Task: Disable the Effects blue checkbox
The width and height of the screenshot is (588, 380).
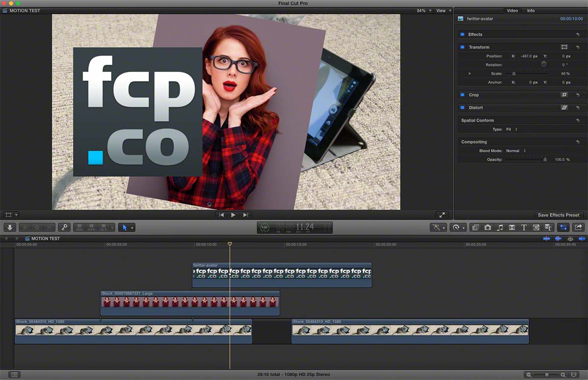Action: (x=462, y=34)
